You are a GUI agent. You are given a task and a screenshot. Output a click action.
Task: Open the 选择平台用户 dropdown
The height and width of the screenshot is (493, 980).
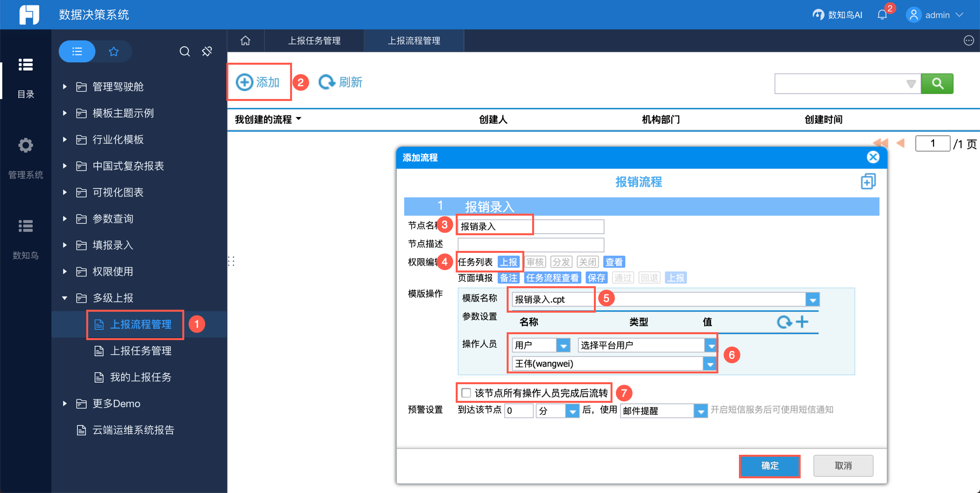click(710, 345)
